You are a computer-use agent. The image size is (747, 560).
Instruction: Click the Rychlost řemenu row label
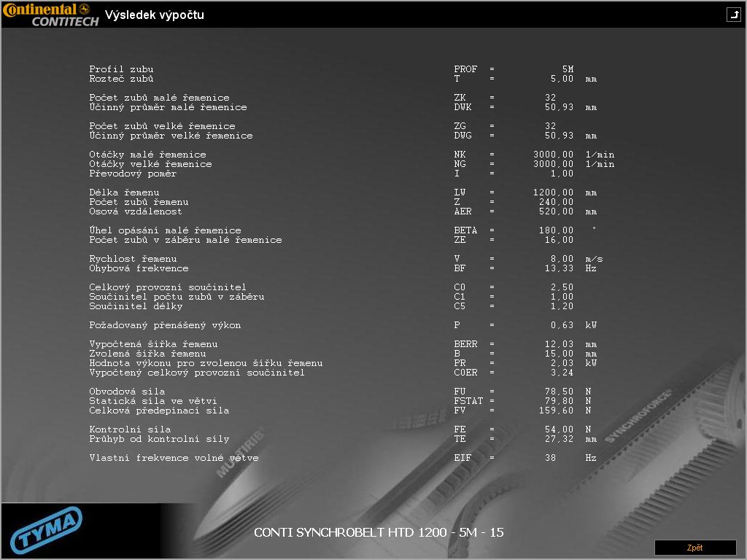coord(133,259)
